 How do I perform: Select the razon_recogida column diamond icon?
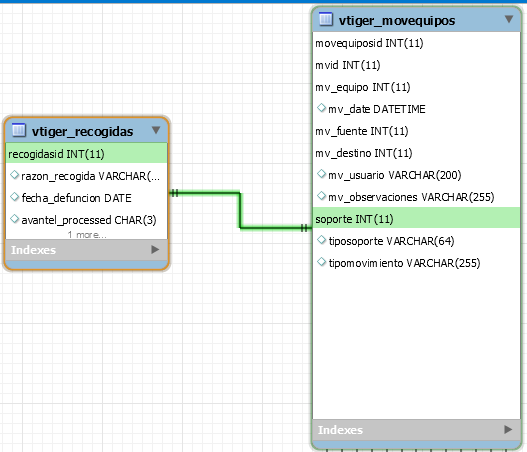coord(14,175)
